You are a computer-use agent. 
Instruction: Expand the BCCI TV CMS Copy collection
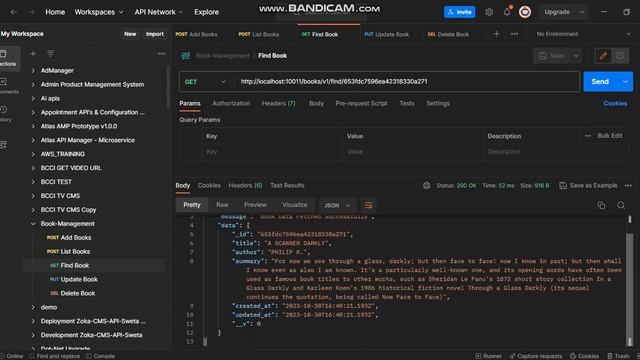(x=33, y=210)
